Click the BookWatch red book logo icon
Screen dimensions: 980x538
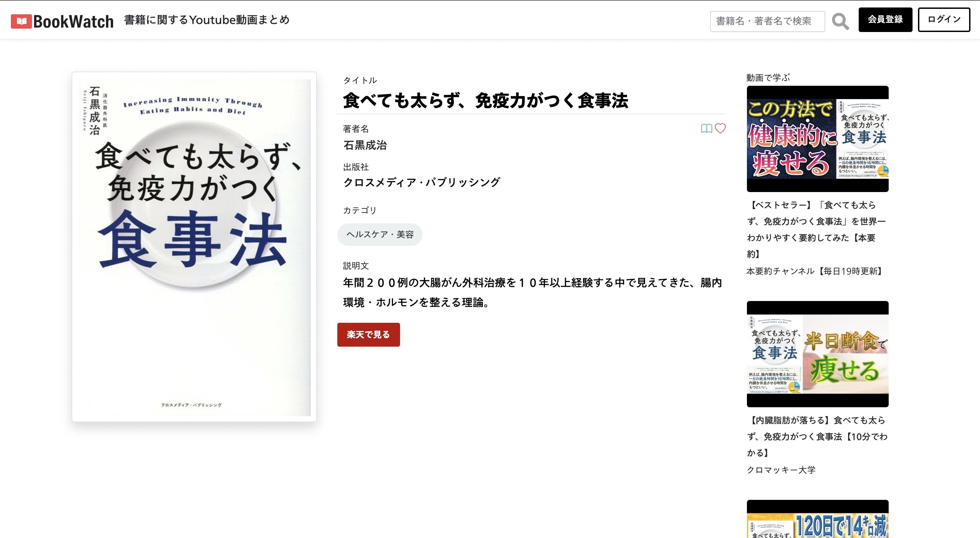[x=21, y=21]
